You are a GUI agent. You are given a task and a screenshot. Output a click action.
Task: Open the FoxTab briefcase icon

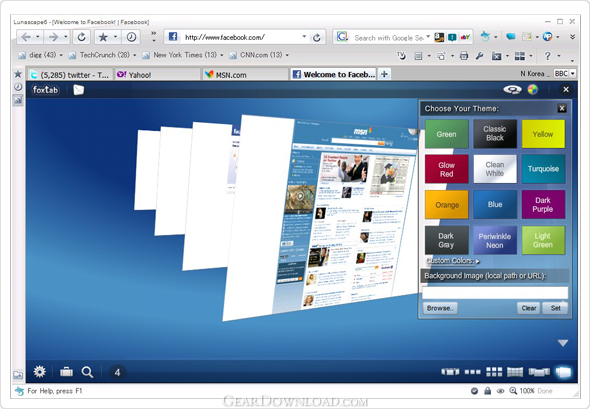[x=67, y=372]
